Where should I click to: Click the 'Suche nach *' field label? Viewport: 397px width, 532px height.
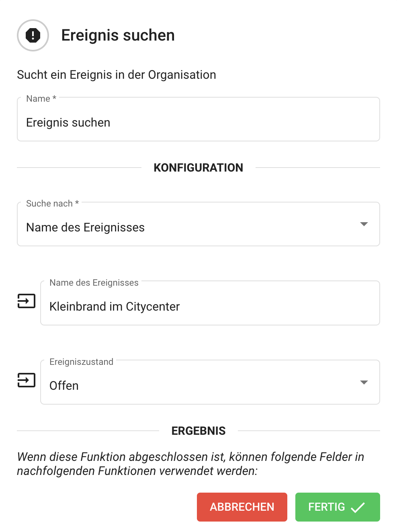pos(52,204)
